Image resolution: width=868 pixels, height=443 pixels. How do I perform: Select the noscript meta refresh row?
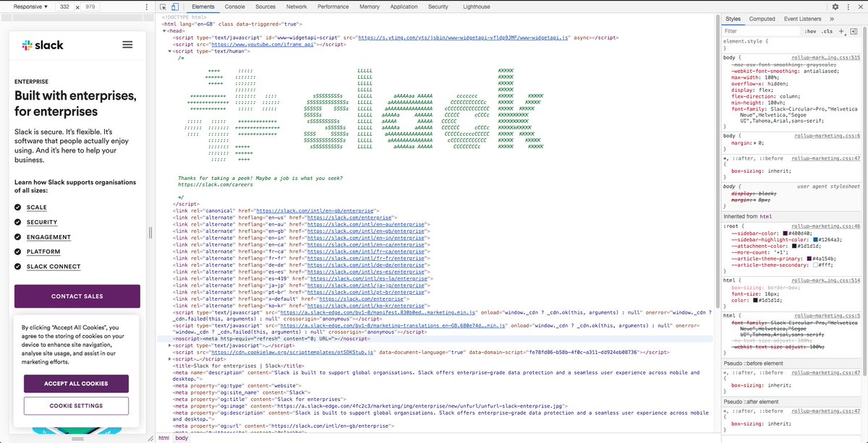pos(272,338)
